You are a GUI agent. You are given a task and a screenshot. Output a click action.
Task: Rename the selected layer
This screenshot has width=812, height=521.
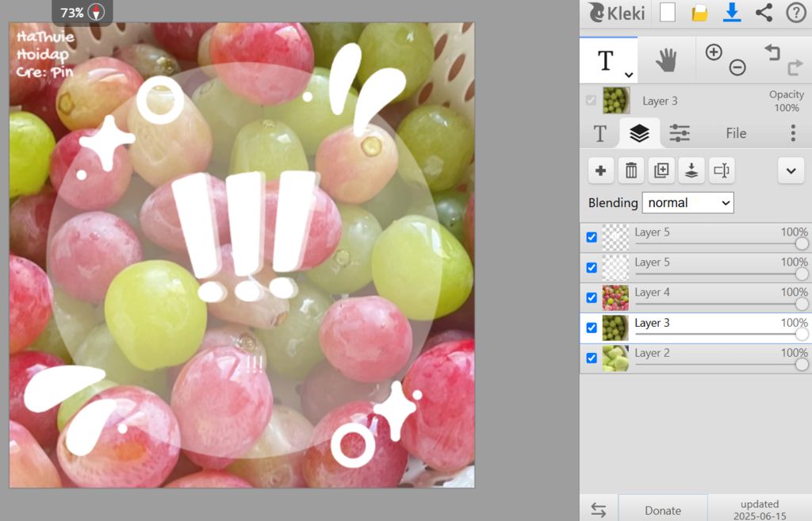coord(722,170)
